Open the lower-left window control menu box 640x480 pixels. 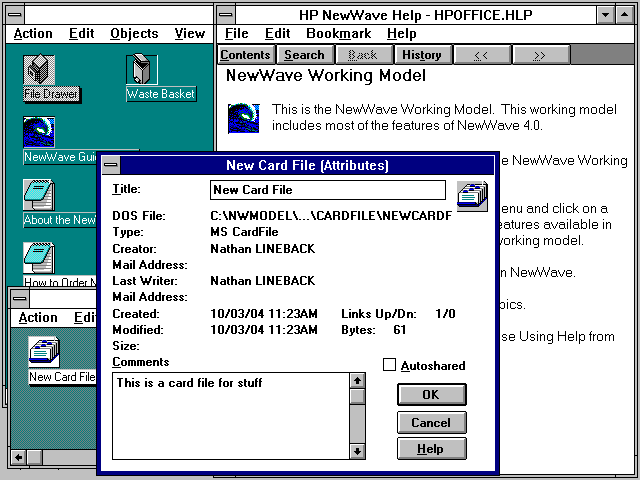[x=21, y=297]
